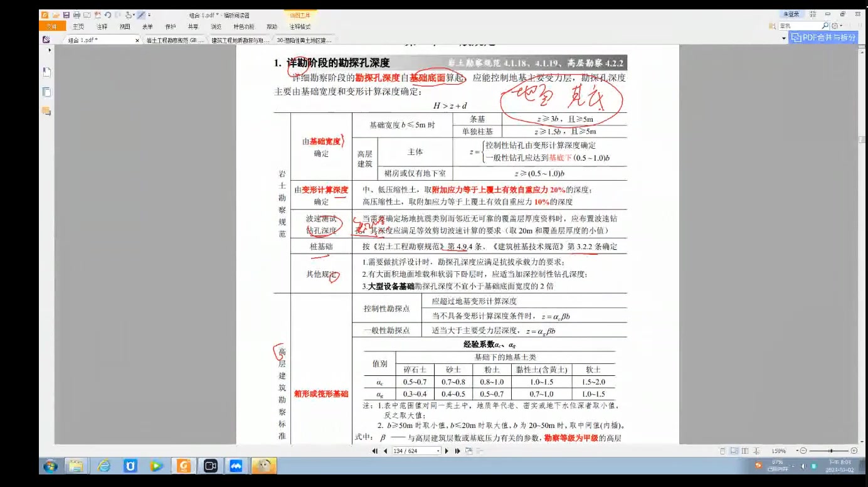Enable facing pages view mode
868x487 pixels.
[745, 451]
